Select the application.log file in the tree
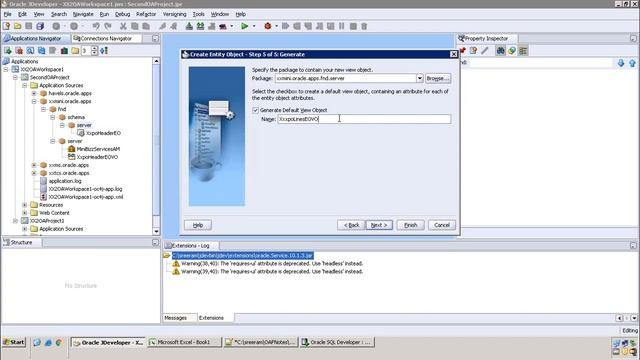The image size is (640, 360). 65,181
